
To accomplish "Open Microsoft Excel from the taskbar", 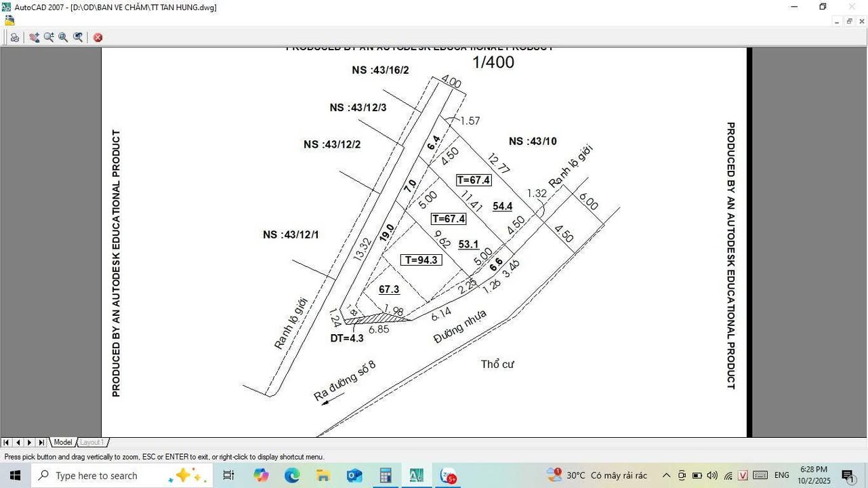I will pyautogui.click(x=385, y=475).
